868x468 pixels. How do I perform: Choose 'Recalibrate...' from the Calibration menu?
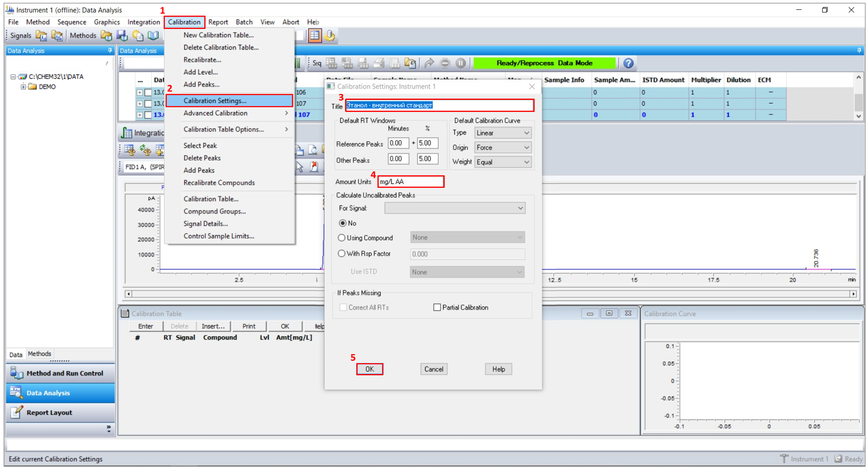[202, 60]
